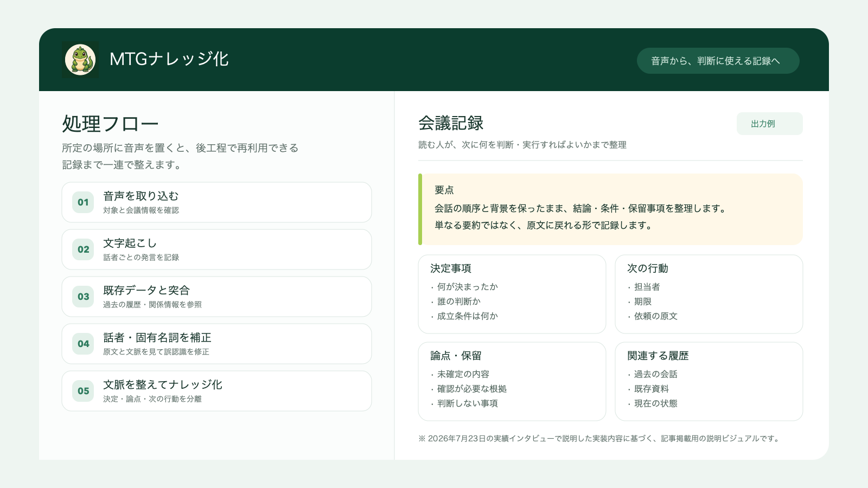Click the 決定事項 card heading
Image resolution: width=868 pixels, height=488 pixels.
pyautogui.click(x=451, y=268)
